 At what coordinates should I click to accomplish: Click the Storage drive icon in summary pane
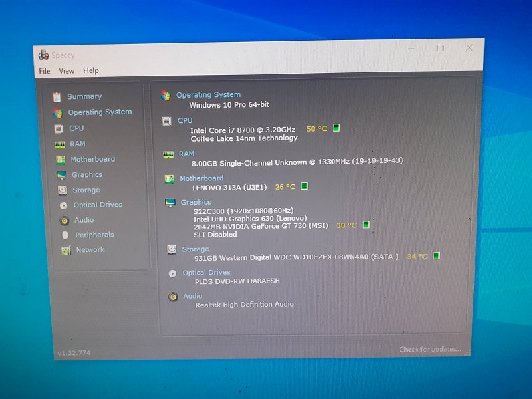[x=172, y=250]
